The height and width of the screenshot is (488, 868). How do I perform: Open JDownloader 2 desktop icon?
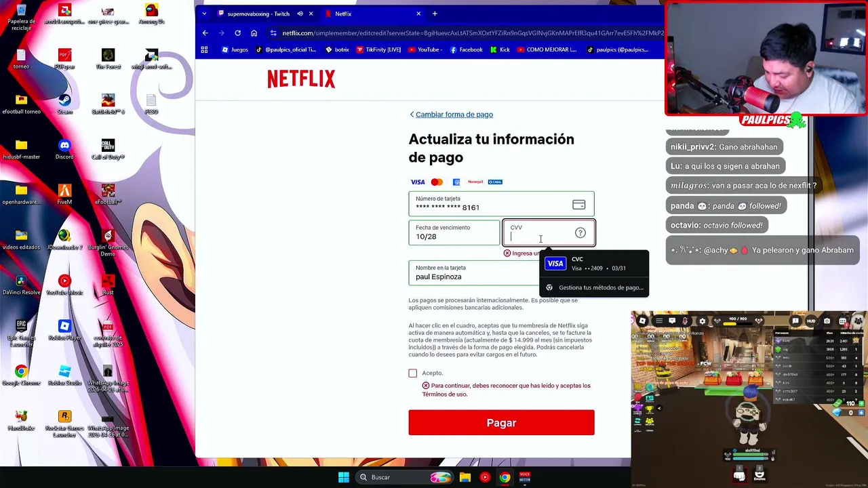(64, 240)
